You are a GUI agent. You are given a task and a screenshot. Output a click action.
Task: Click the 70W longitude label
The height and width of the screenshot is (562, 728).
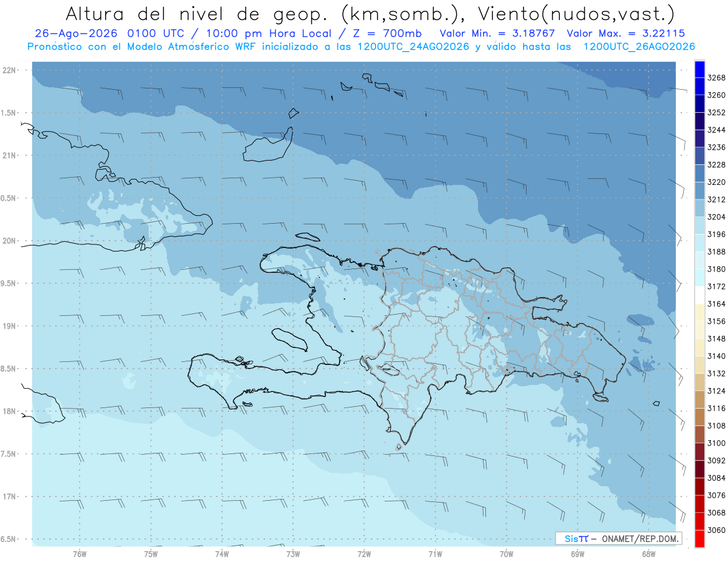[507, 554]
